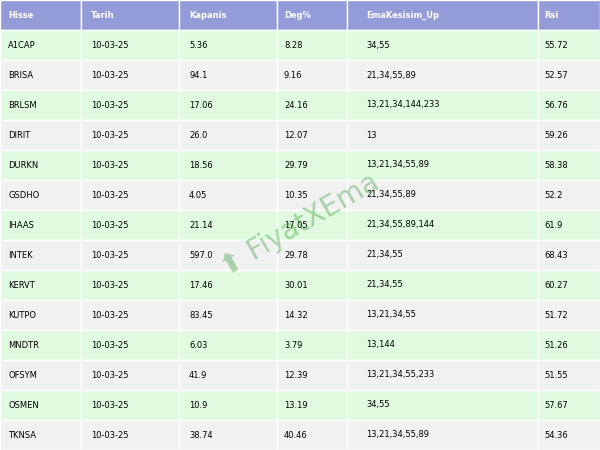
Task: Click Rsi value 57.67 for OSMEN
Action: point(556,404)
